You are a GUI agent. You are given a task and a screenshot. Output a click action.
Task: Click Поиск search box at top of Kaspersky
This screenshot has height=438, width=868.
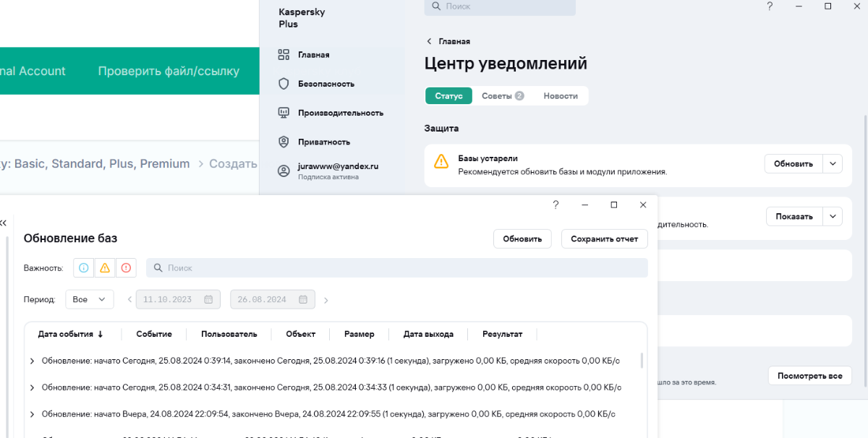click(x=500, y=7)
